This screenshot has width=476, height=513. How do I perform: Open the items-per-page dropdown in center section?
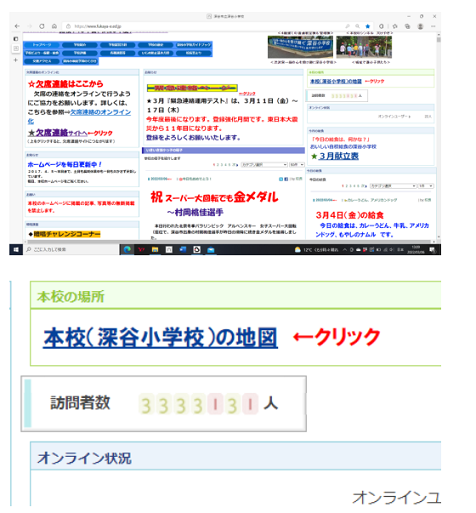point(296,165)
